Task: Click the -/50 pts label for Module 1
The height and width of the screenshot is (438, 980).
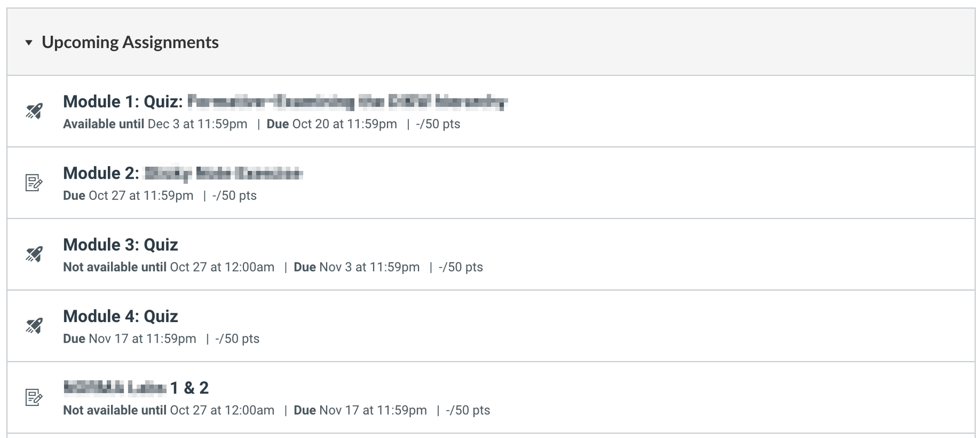Action: [x=438, y=124]
